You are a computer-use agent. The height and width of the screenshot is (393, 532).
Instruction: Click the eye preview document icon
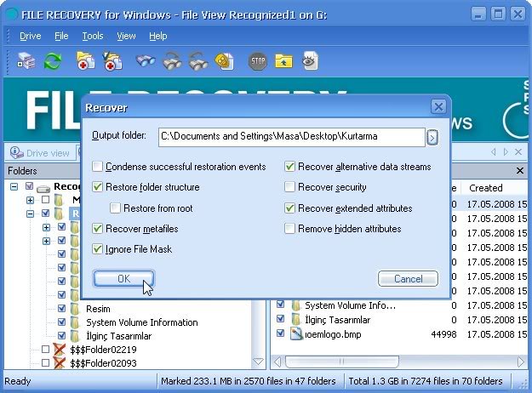pos(310,60)
